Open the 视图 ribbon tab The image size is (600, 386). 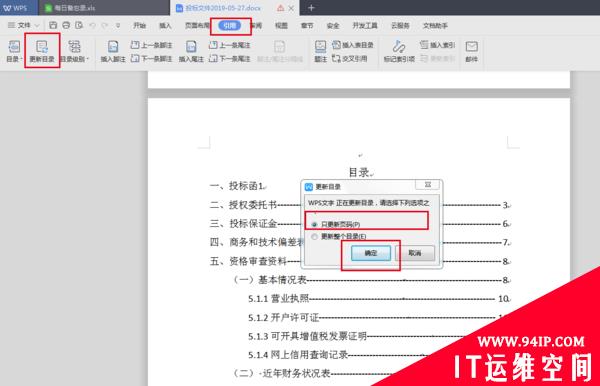[x=281, y=26]
